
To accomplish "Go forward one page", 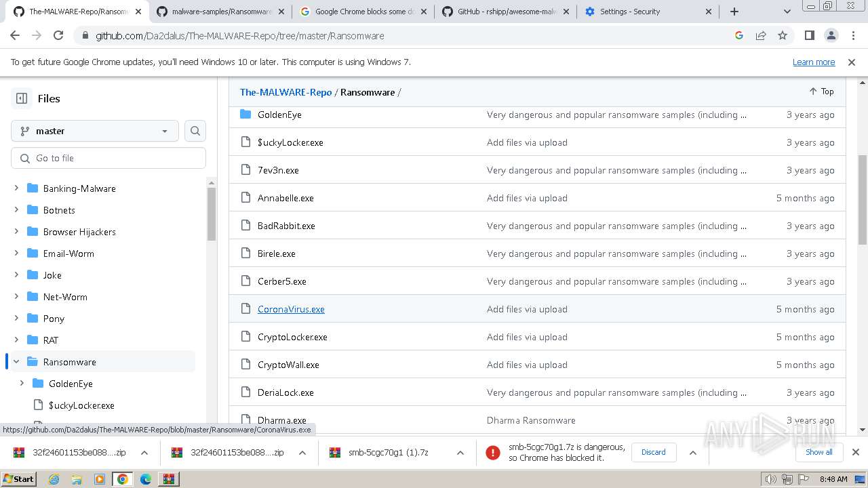I will (x=37, y=36).
